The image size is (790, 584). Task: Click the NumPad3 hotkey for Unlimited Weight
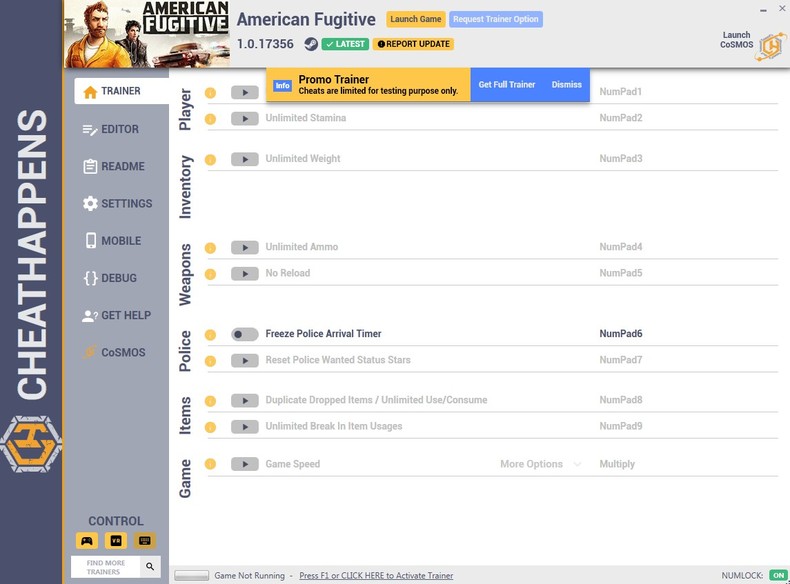[x=621, y=159]
